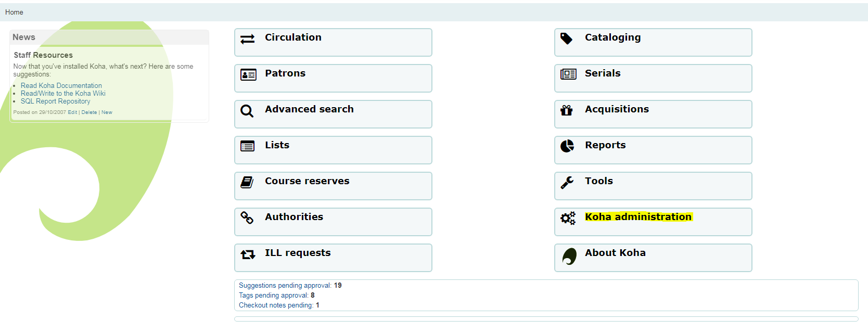Open Read Koha Documentation link
This screenshot has height=333, width=868.
coord(61,85)
